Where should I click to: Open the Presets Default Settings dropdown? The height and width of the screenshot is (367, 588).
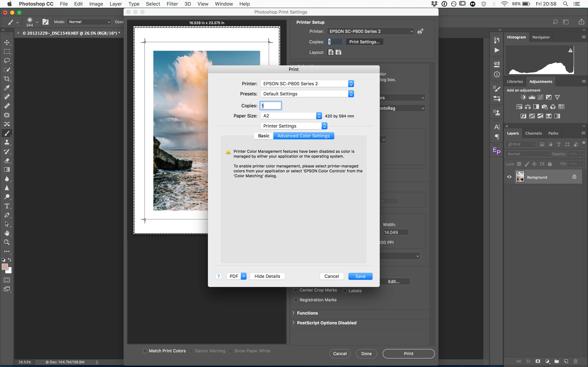click(307, 94)
